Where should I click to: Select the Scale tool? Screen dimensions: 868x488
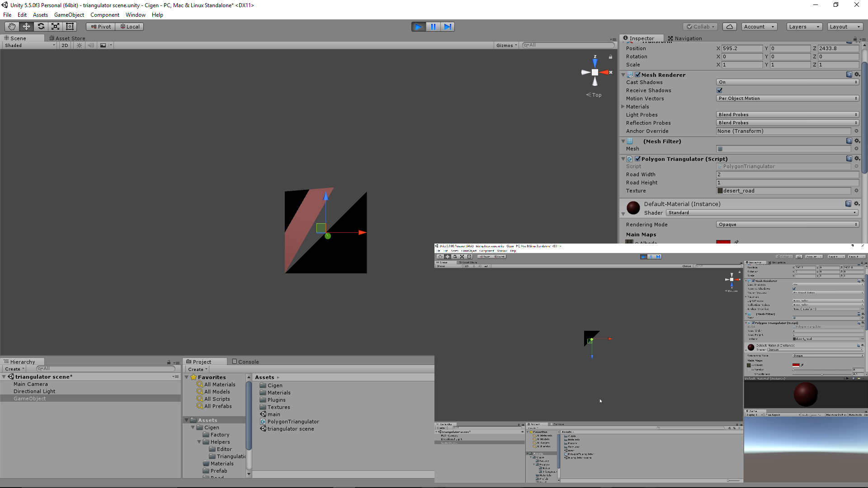(55, 27)
